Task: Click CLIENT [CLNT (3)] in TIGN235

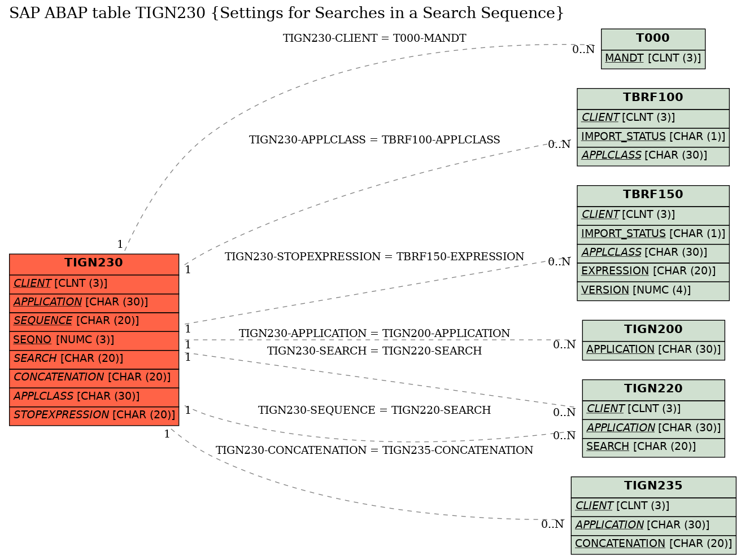Action: (653, 506)
